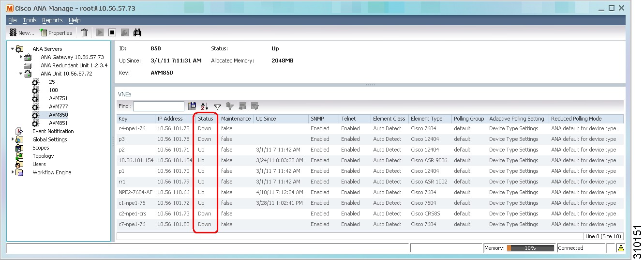
Task: Select Topology in the tree
Action: [x=43, y=156]
